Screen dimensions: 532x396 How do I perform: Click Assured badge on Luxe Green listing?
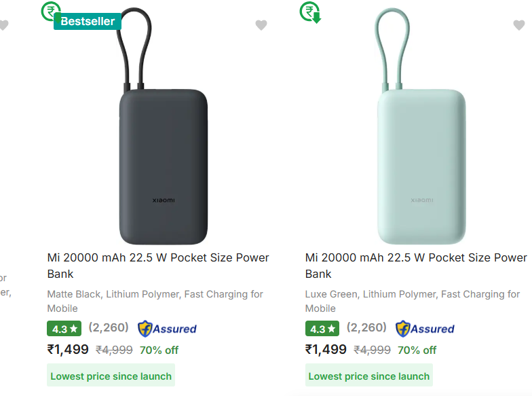(x=425, y=329)
